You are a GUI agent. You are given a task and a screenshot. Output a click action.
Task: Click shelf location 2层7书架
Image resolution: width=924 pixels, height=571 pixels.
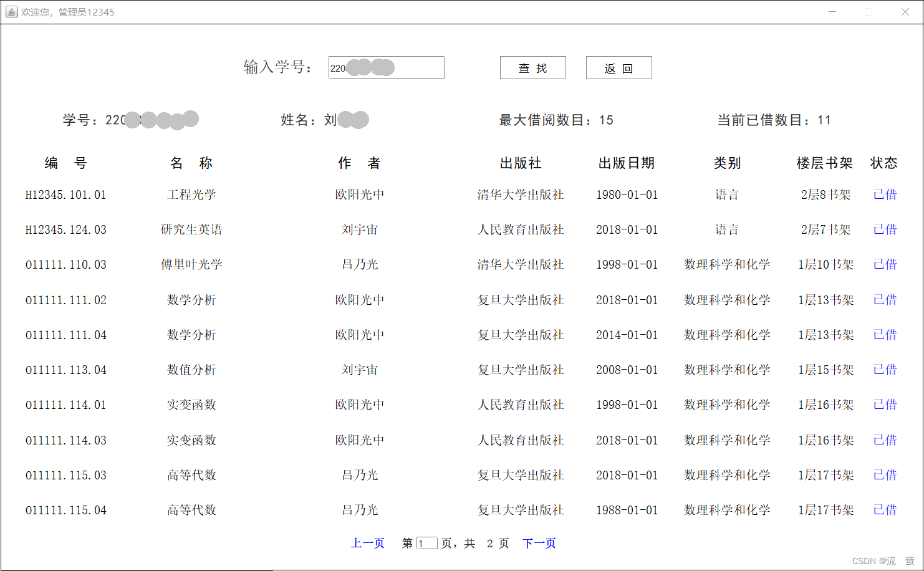coord(825,229)
